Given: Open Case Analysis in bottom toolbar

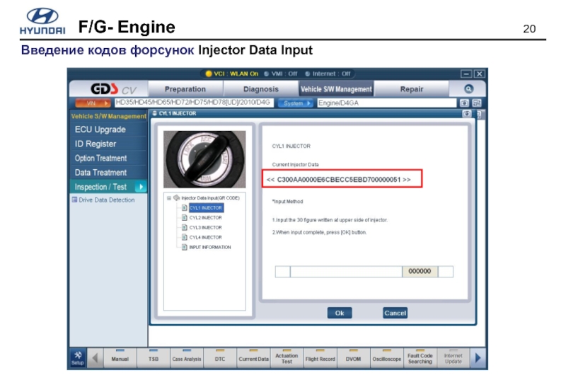Looking at the screenshot, I should click(187, 358).
